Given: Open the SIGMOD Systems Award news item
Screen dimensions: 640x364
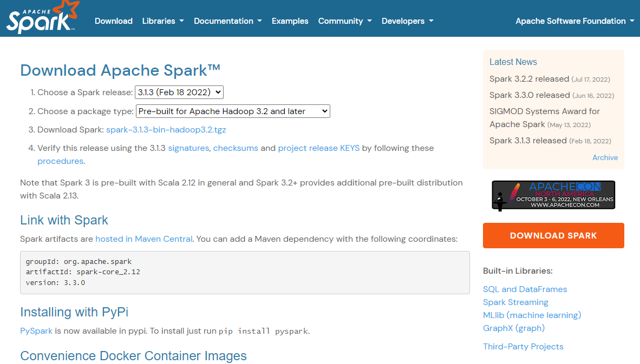Looking at the screenshot, I should click(545, 117).
